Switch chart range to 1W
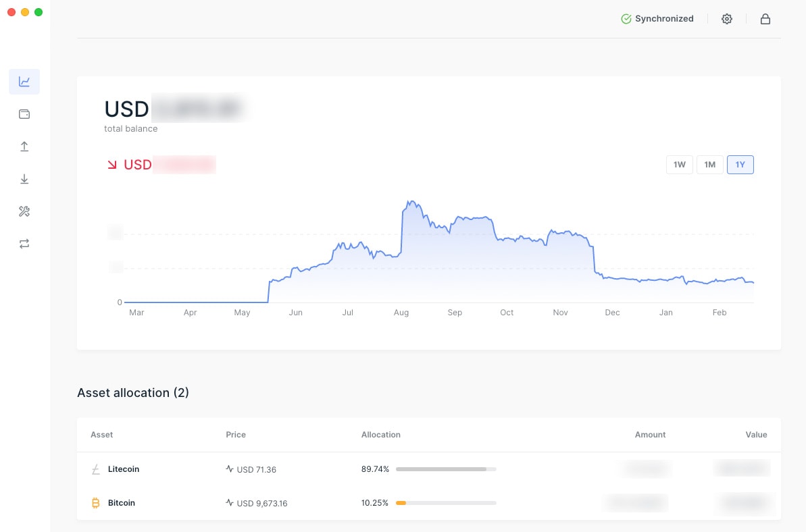The height and width of the screenshot is (532, 806). click(680, 165)
